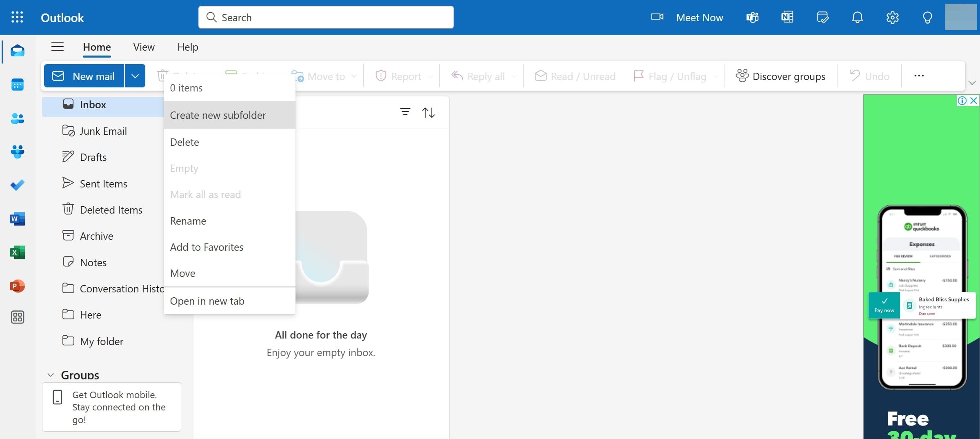Screen dimensions: 980x439
Task: Click Discover groups button
Action: [x=780, y=76]
